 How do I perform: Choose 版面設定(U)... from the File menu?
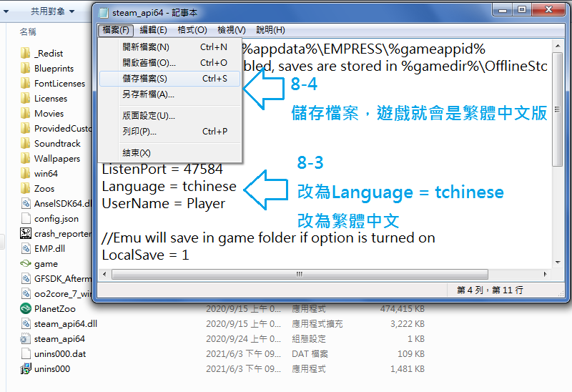(x=169, y=116)
